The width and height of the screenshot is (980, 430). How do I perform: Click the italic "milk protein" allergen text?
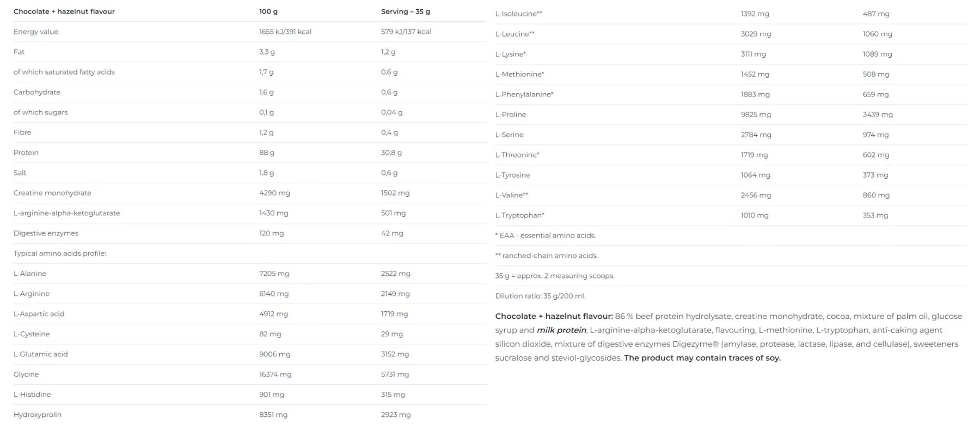coord(561,330)
